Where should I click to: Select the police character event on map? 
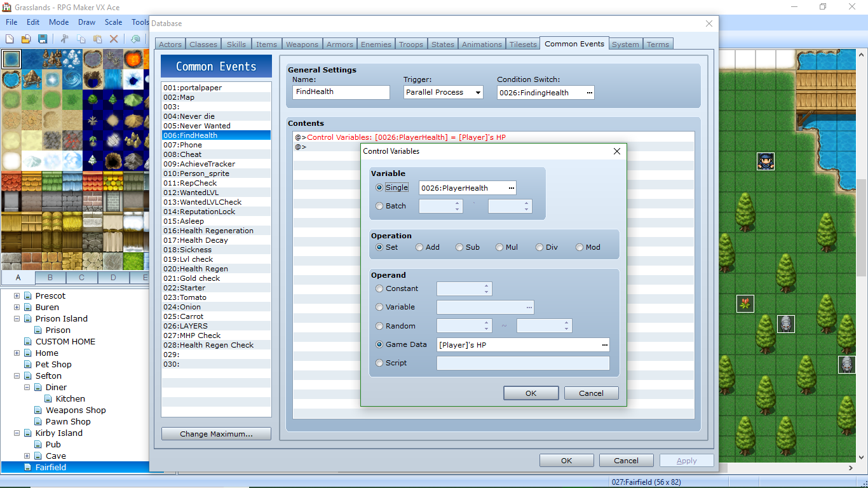766,161
